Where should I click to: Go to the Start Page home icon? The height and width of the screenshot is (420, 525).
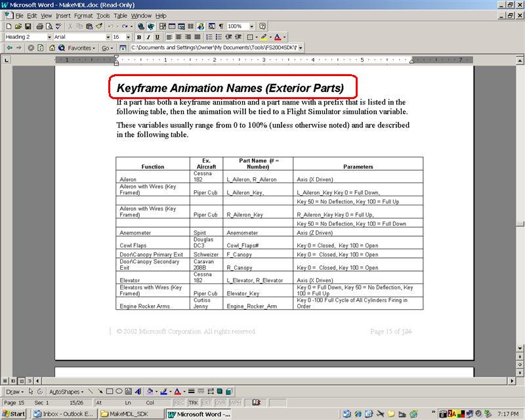[52, 48]
